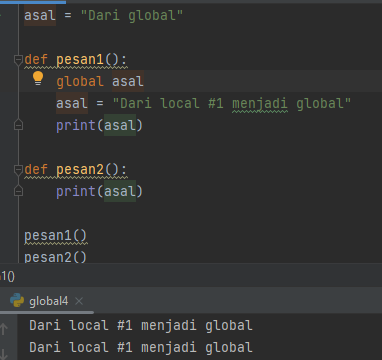The width and height of the screenshot is (382, 360).
Task: Click the asal variable in the top assignment
Action: 40,15
